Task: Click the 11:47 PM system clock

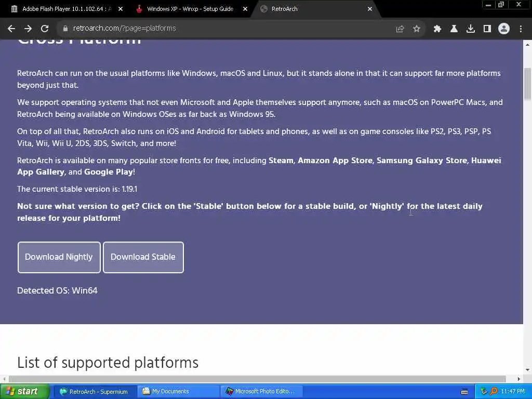Action: 513,392
